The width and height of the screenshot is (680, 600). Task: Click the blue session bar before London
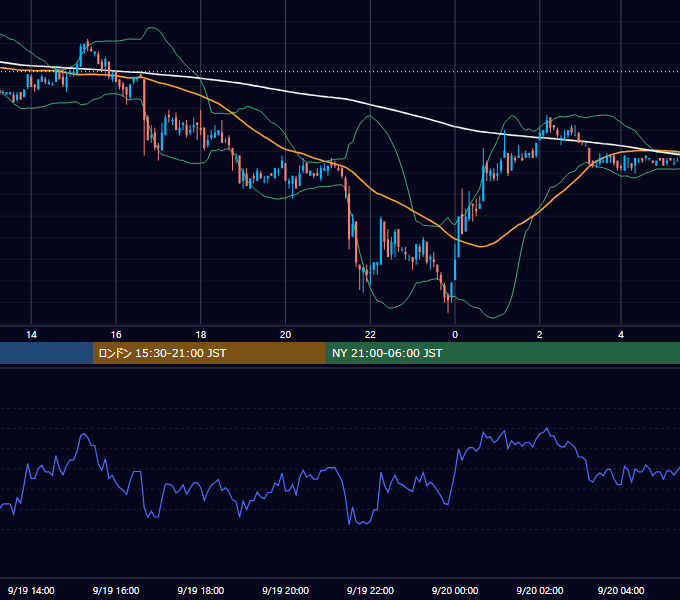[46, 353]
